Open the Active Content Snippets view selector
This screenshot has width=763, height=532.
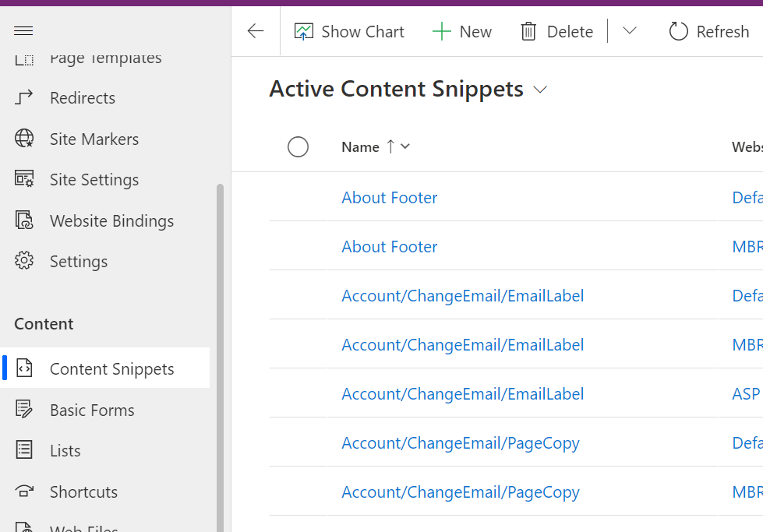[540, 90]
